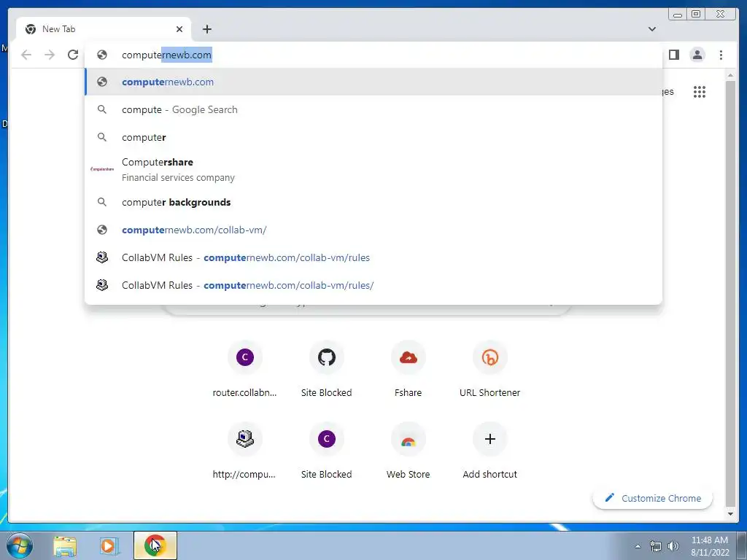Open the purple C Site Blocked shortcut

pos(326,451)
